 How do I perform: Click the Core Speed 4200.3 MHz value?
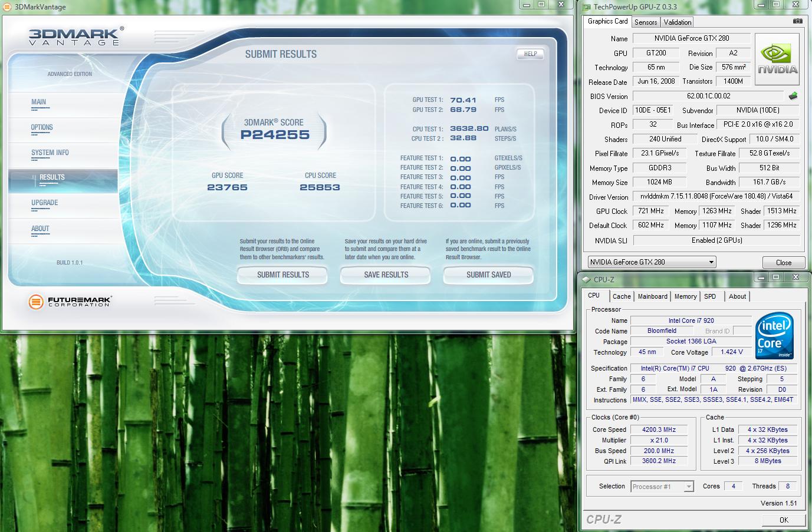pos(659,429)
